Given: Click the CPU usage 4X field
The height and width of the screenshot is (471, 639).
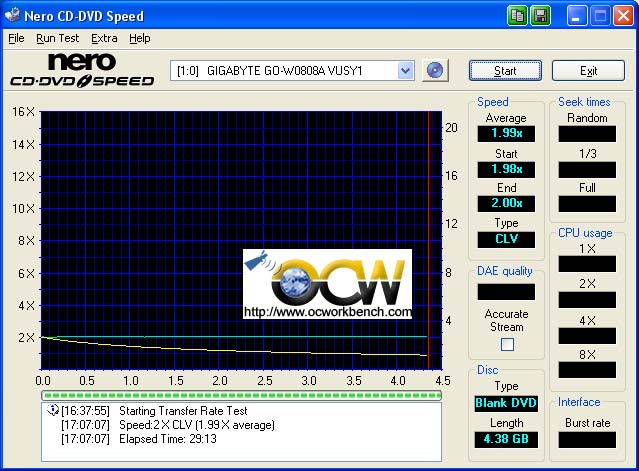Looking at the screenshot, I should pos(587,336).
